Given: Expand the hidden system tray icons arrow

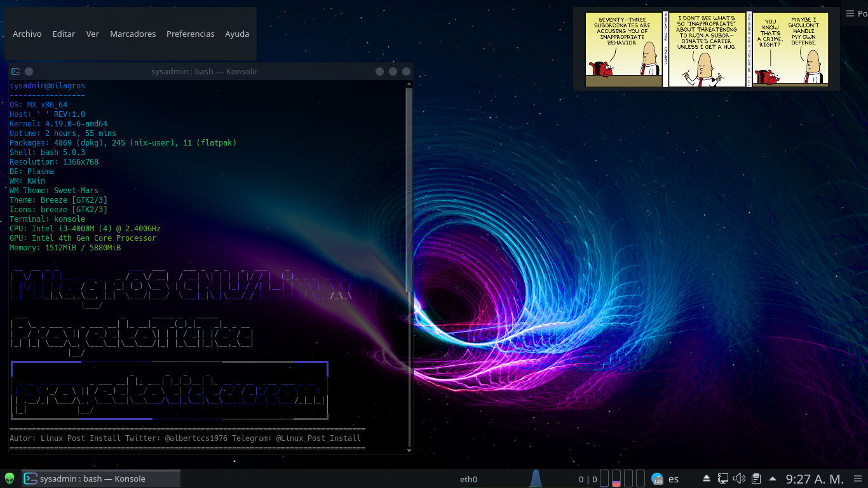Looking at the screenshot, I should (x=773, y=478).
